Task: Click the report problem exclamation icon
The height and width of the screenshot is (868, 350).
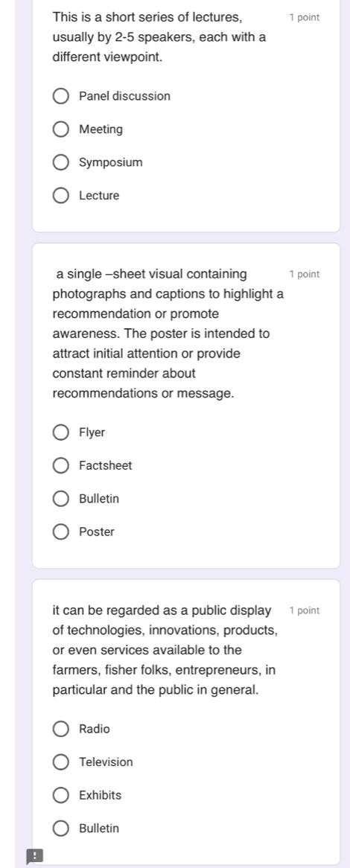Action: (x=34, y=855)
